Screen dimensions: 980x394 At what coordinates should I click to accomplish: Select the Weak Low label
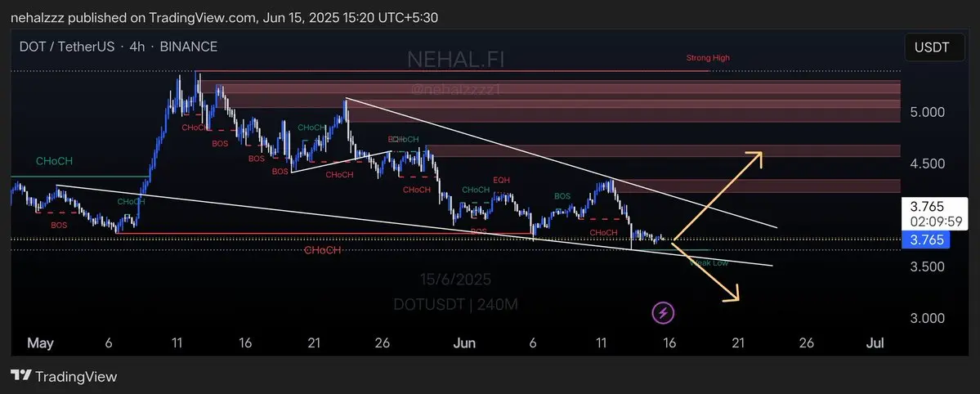(709, 263)
